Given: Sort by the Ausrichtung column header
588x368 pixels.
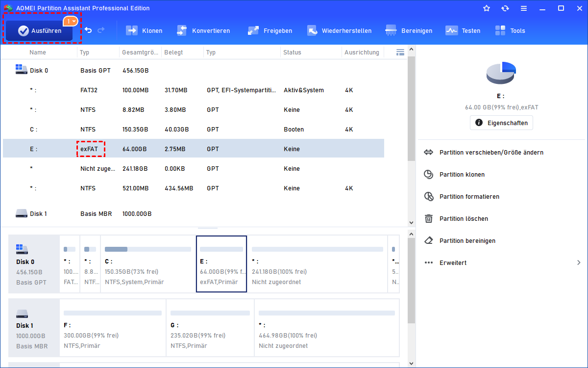Looking at the screenshot, I should 362,52.
